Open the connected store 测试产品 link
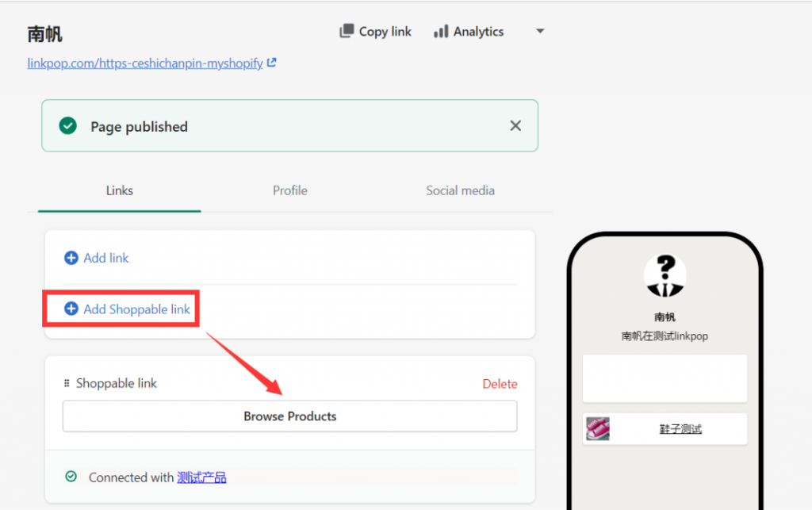 201,477
